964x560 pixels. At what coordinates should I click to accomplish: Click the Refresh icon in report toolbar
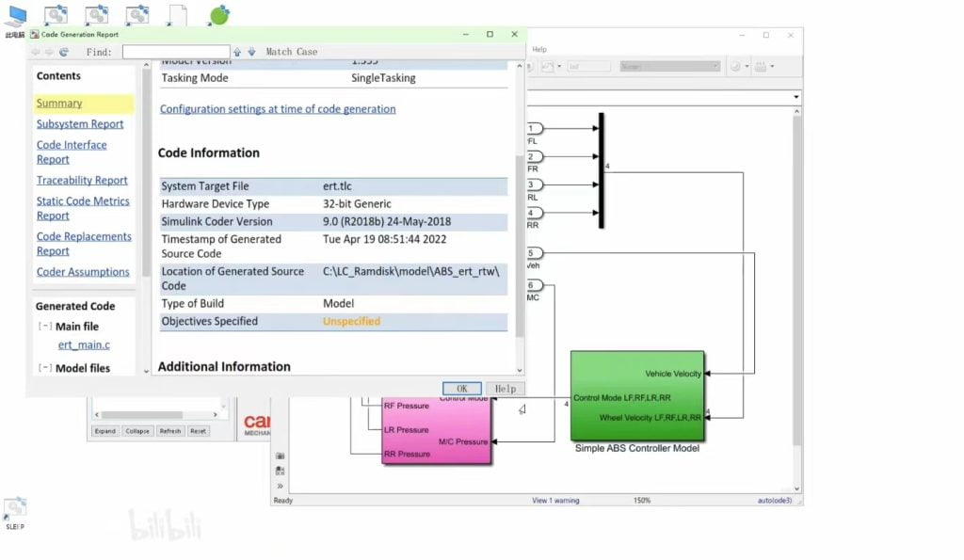point(64,52)
